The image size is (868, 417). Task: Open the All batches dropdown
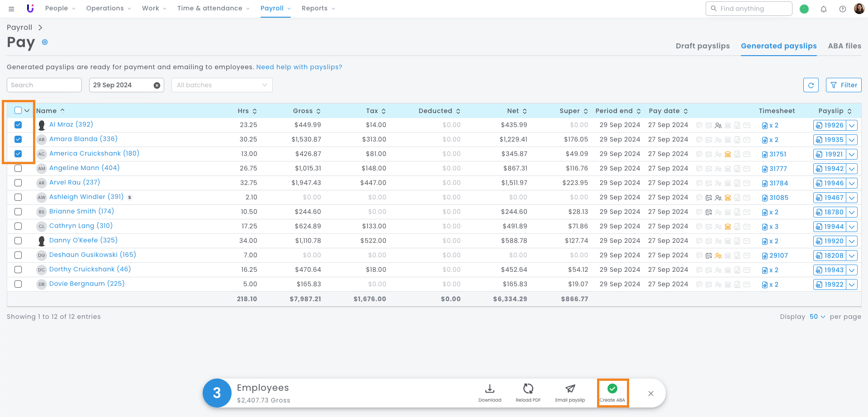click(222, 85)
